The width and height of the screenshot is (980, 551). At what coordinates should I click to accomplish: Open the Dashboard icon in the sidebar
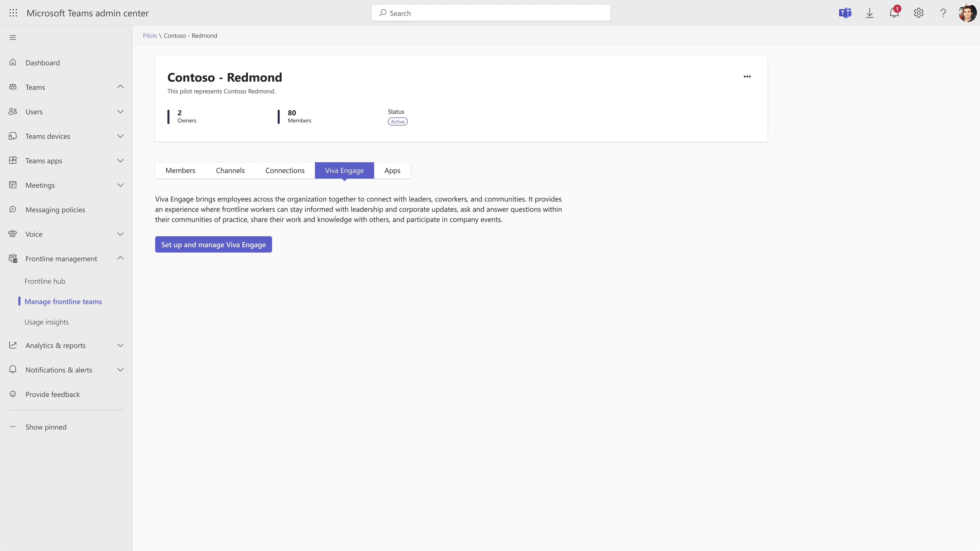pyautogui.click(x=13, y=62)
